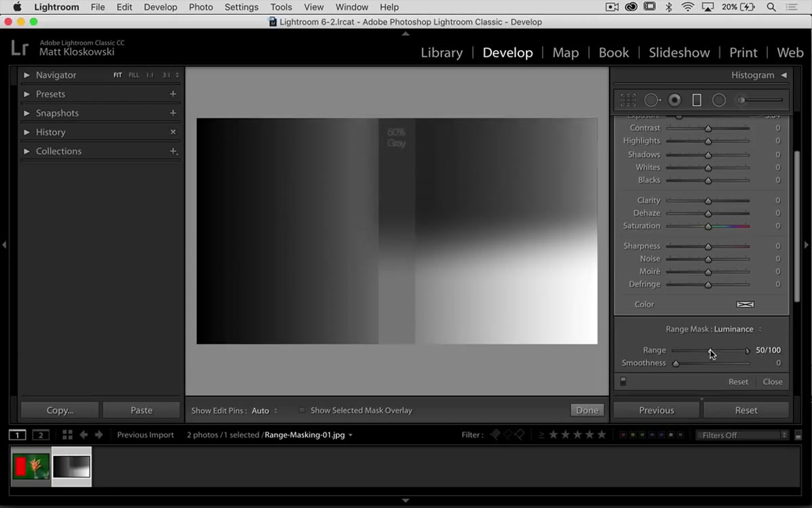812x508 pixels.
Task: Select the red flower thumbnail in filmstrip
Action: 30,467
